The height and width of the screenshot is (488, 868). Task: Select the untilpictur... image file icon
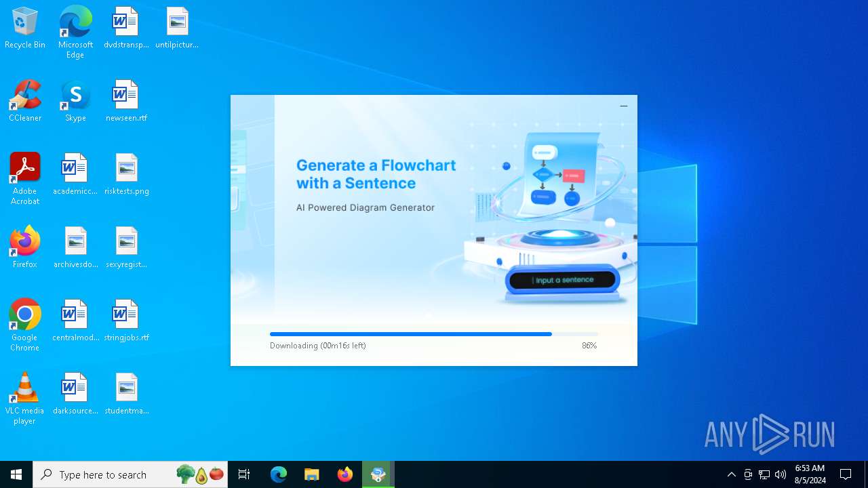pyautogui.click(x=177, y=28)
